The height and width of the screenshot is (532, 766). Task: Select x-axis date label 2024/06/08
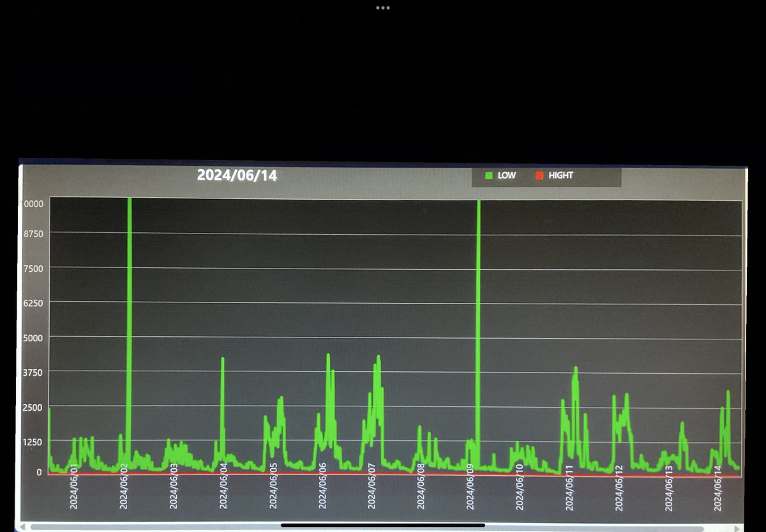[421, 487]
